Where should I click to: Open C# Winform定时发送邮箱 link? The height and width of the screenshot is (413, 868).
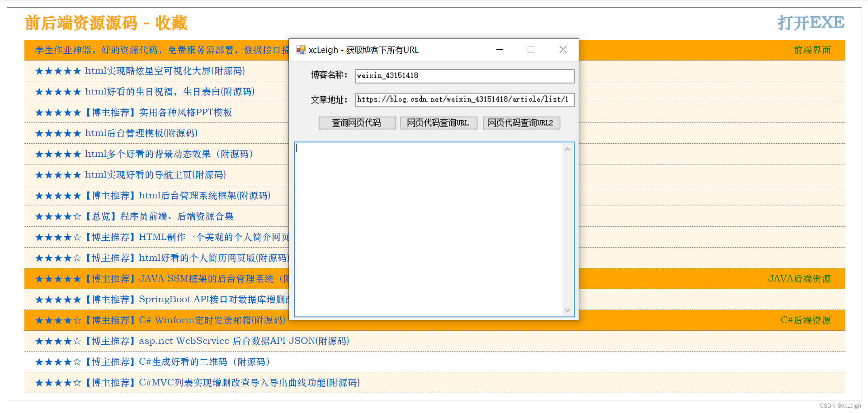tap(160, 320)
